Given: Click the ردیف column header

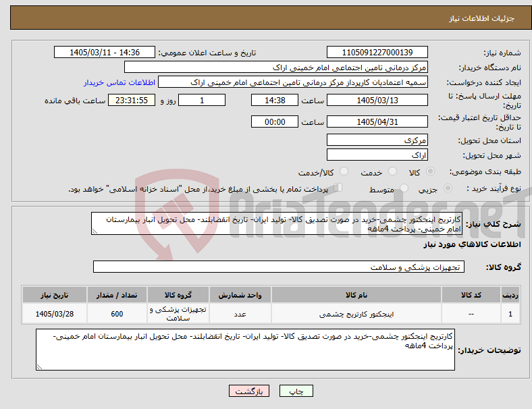Looking at the screenshot, I should click(510, 295).
